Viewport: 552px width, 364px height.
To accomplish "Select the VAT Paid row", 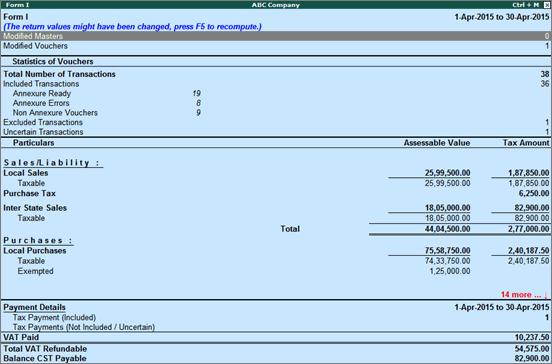I will point(276,337).
